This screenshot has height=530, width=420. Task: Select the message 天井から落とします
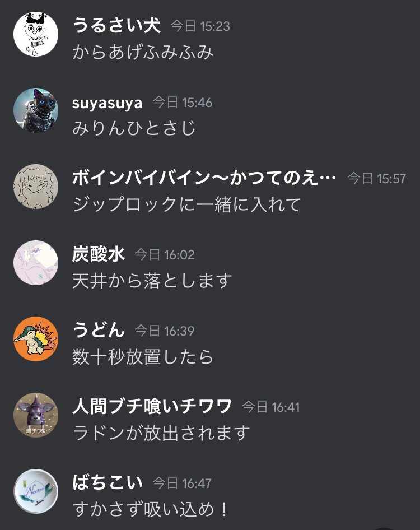tap(152, 281)
